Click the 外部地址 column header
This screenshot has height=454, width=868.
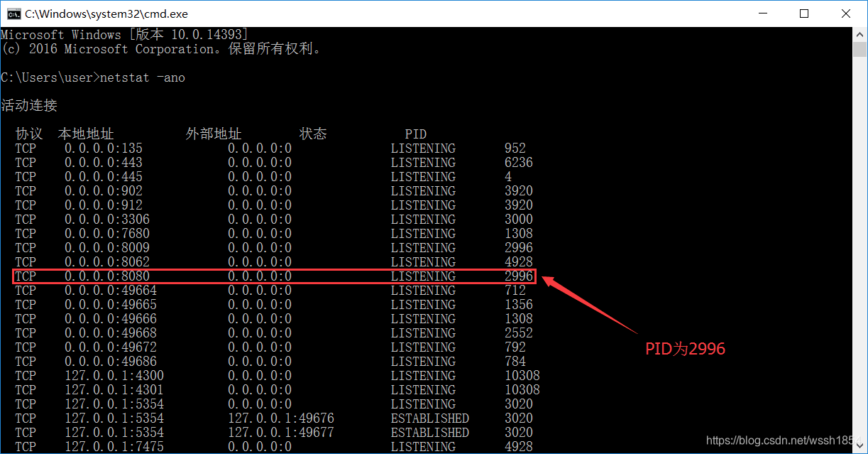(214, 134)
